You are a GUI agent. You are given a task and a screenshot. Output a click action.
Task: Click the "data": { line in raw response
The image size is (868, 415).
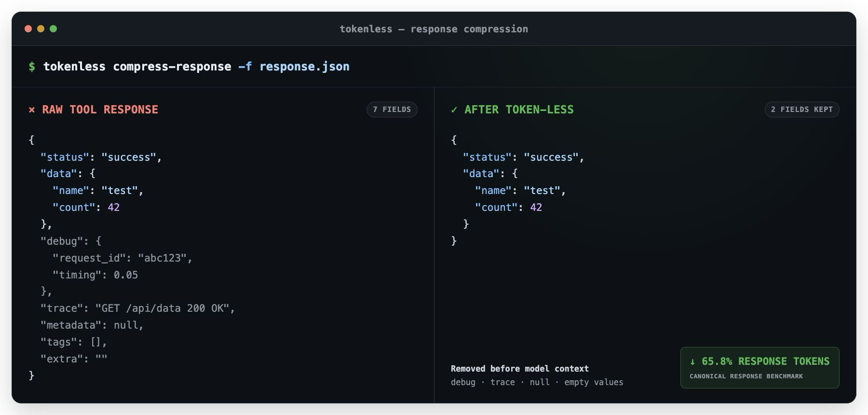click(68, 174)
